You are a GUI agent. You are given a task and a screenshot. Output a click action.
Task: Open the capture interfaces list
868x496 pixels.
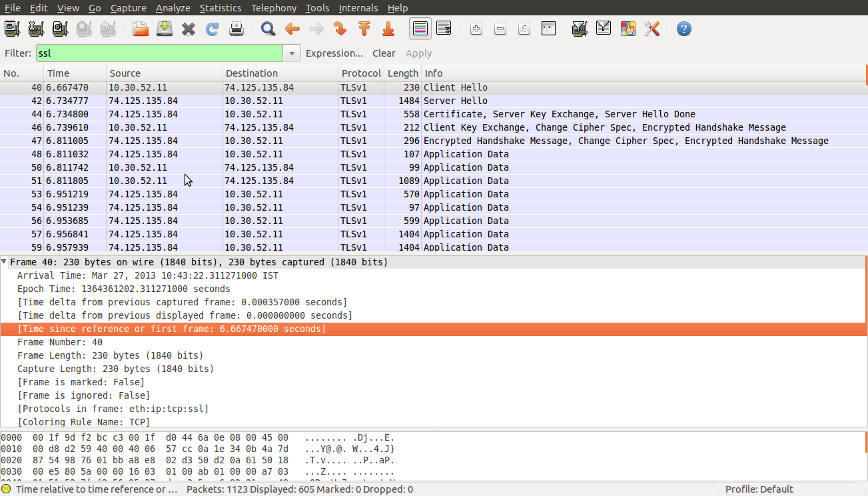click(12, 29)
